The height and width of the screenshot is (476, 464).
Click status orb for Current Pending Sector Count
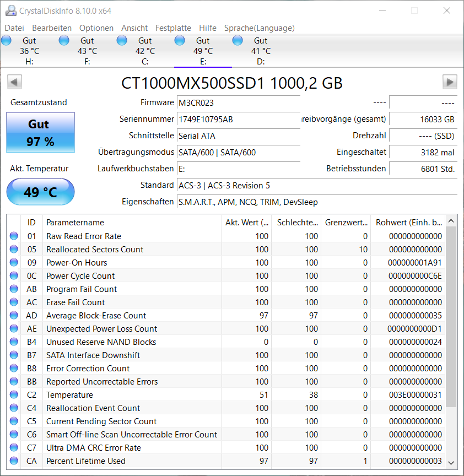tap(14, 421)
